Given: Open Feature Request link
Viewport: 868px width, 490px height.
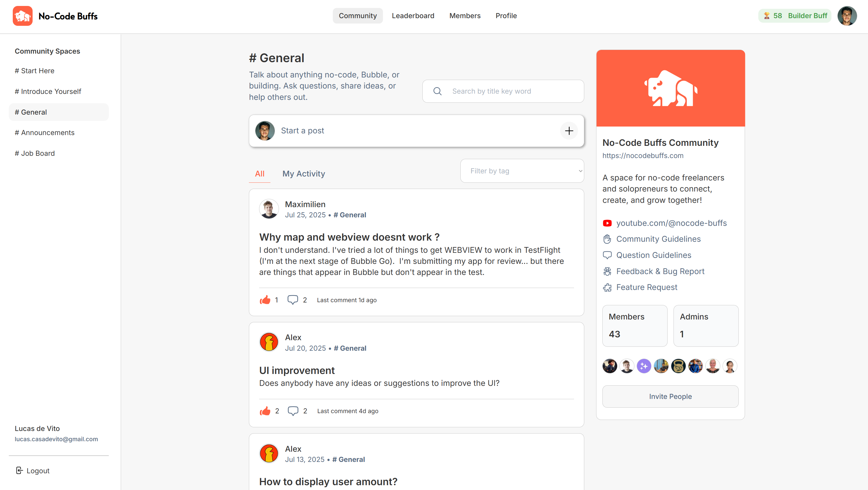Looking at the screenshot, I should pyautogui.click(x=647, y=287).
